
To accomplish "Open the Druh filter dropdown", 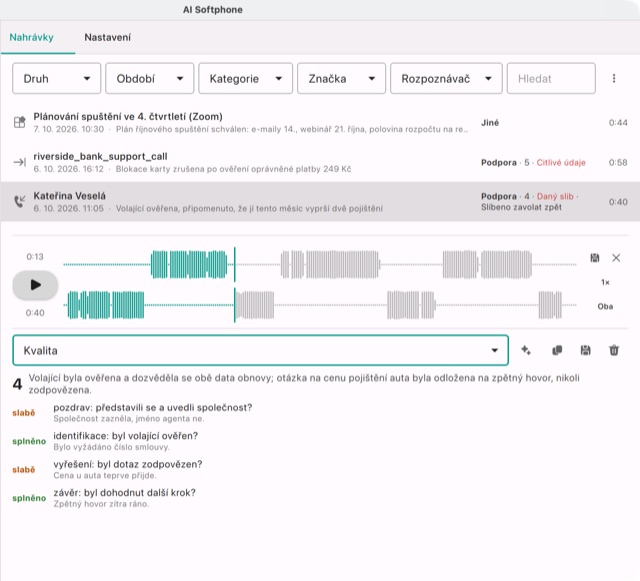I will 56,78.
